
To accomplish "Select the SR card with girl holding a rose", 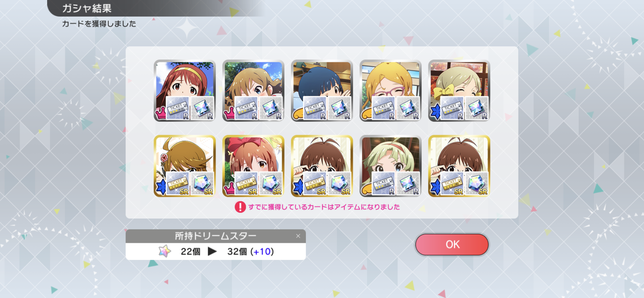I will click(185, 166).
